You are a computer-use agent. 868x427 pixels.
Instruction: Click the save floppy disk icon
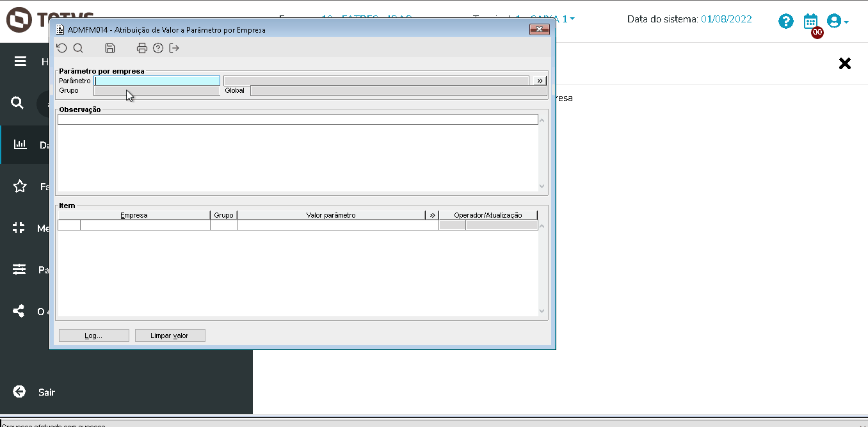point(110,48)
